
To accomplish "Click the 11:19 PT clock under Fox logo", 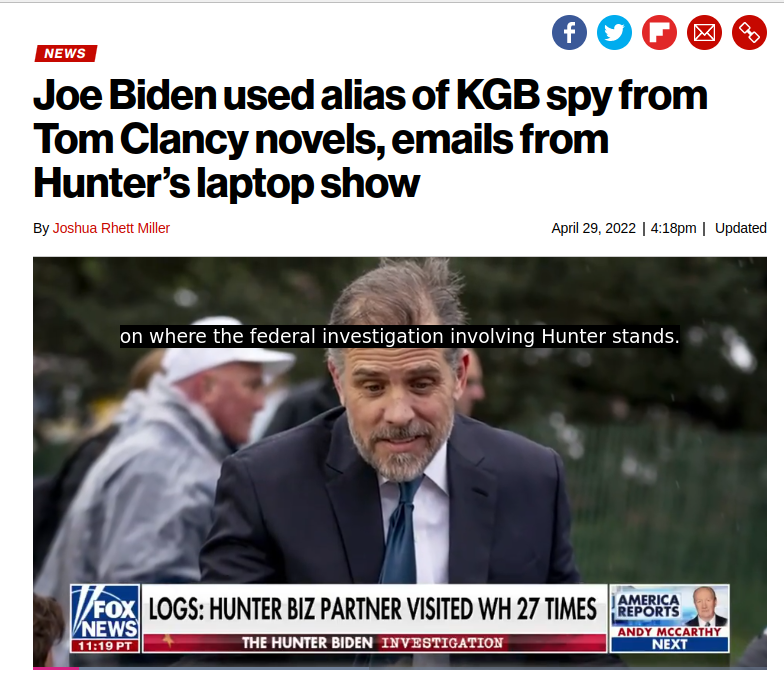I will (x=105, y=646).
